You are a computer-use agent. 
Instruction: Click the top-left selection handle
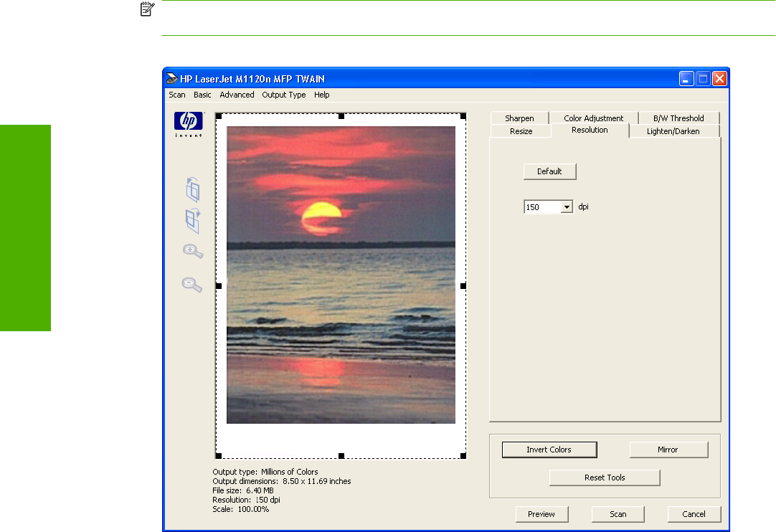(x=219, y=116)
